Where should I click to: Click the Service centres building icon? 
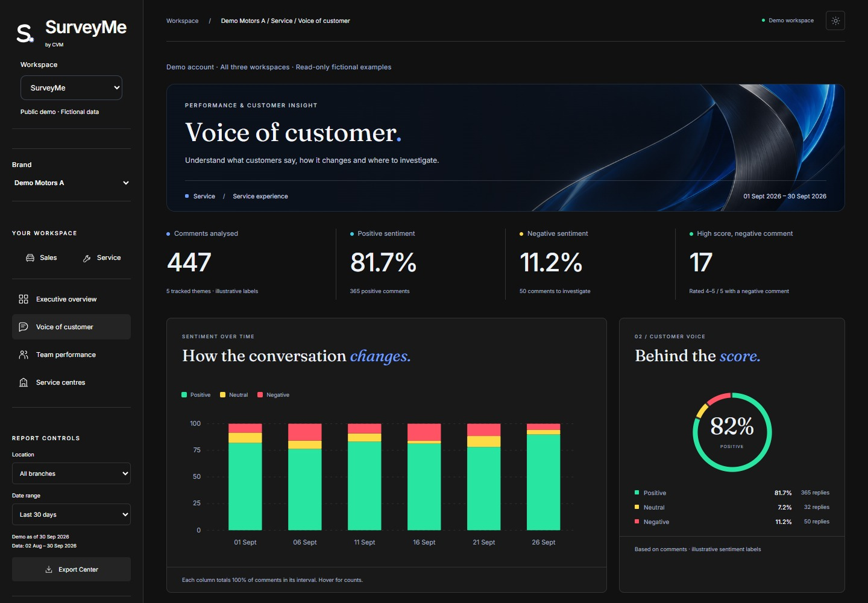(24, 382)
